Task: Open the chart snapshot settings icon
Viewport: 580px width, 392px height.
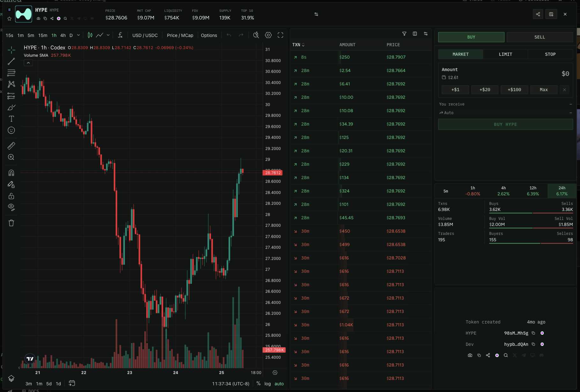Action: pyautogui.click(x=268, y=35)
